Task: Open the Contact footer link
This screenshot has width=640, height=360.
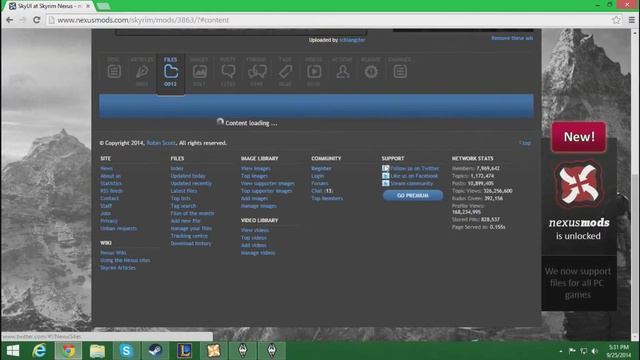Action: pyautogui.click(x=109, y=198)
